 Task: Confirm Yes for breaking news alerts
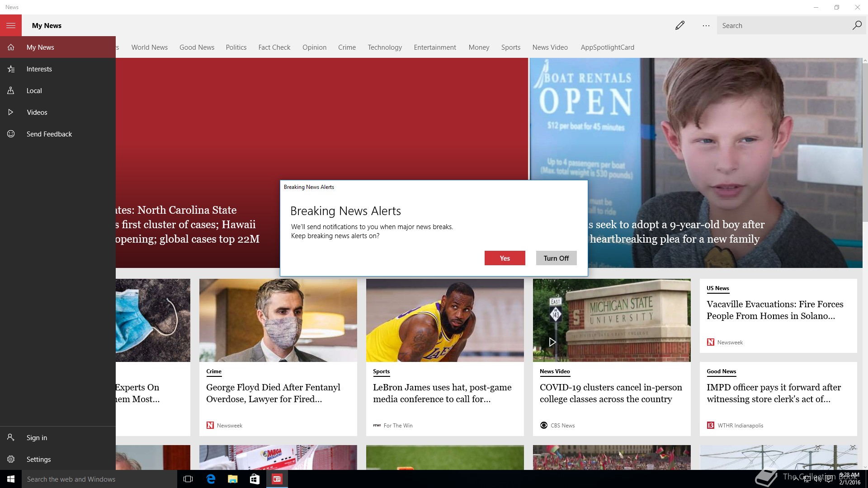click(505, 258)
